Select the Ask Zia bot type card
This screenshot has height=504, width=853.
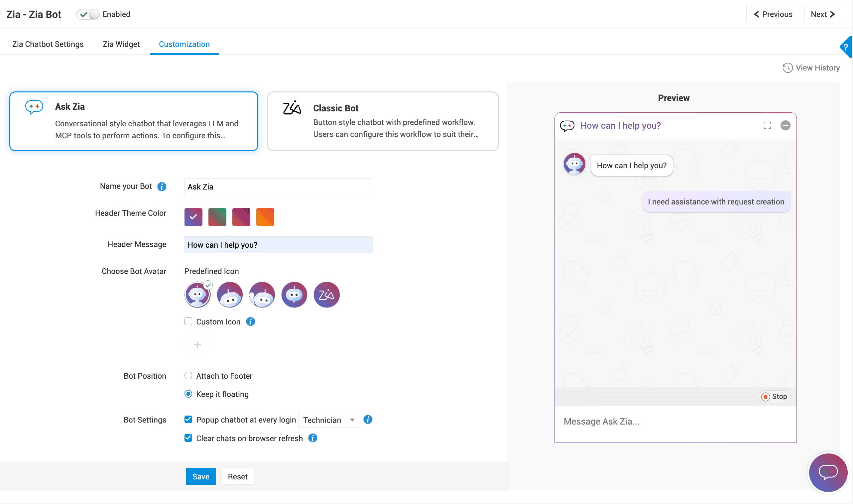click(x=134, y=121)
